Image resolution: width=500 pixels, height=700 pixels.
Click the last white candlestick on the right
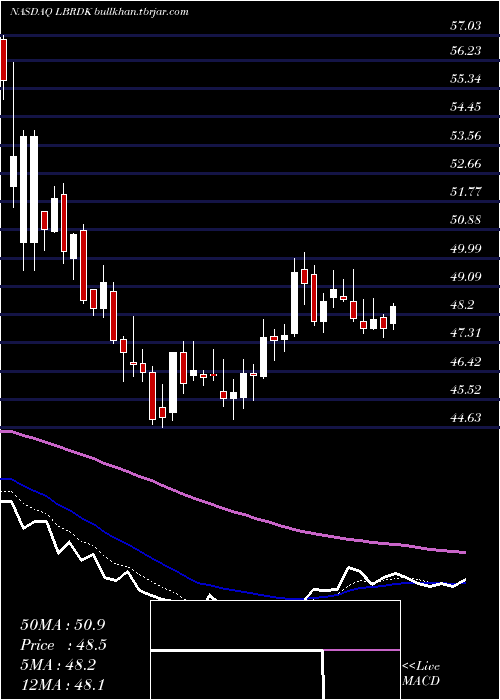click(393, 315)
